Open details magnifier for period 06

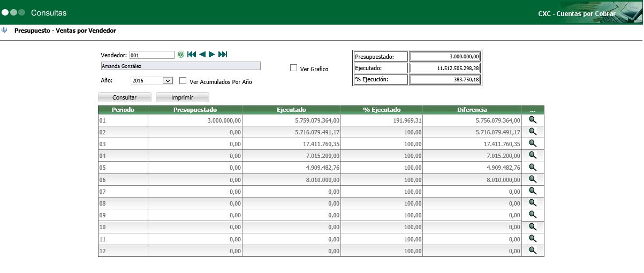tap(533, 179)
